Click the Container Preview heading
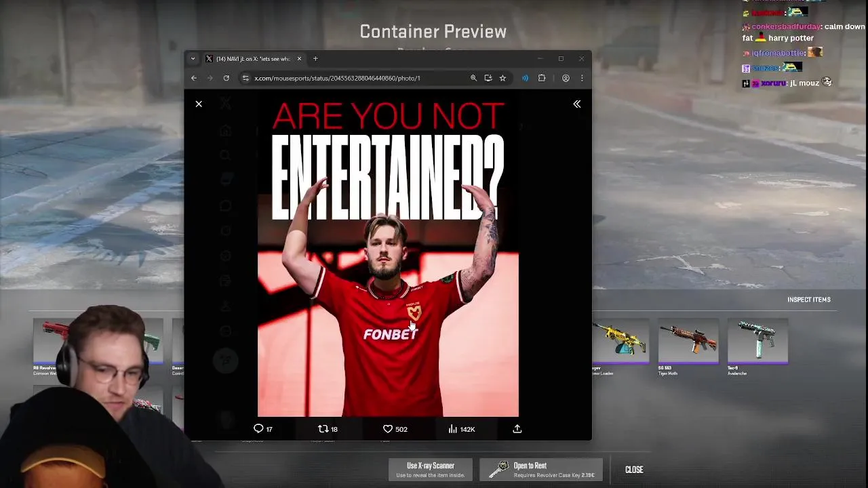This screenshot has height=488, width=868. 433,31
